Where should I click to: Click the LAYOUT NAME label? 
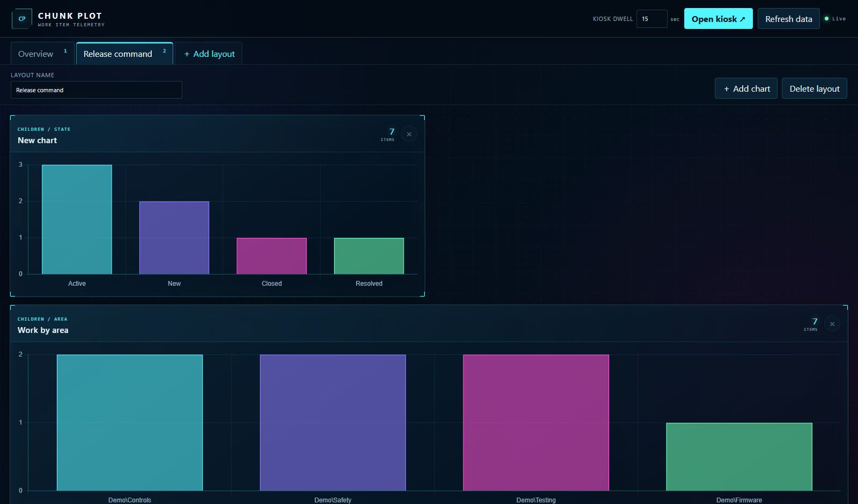32,75
